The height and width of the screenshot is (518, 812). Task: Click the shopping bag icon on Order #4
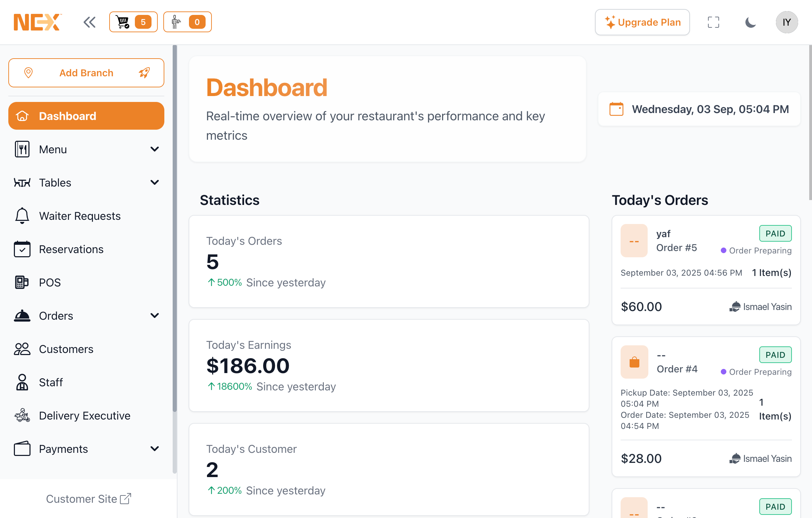click(x=634, y=362)
